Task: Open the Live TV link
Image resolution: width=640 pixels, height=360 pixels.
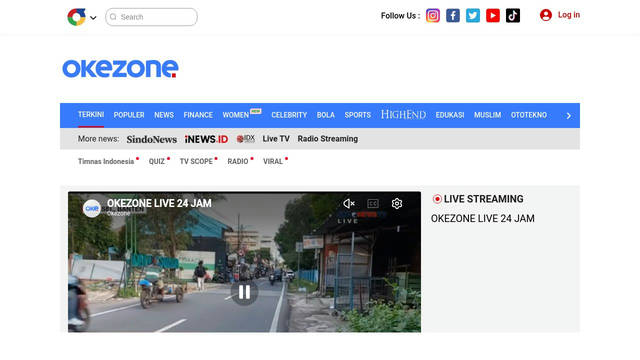Action: (276, 139)
